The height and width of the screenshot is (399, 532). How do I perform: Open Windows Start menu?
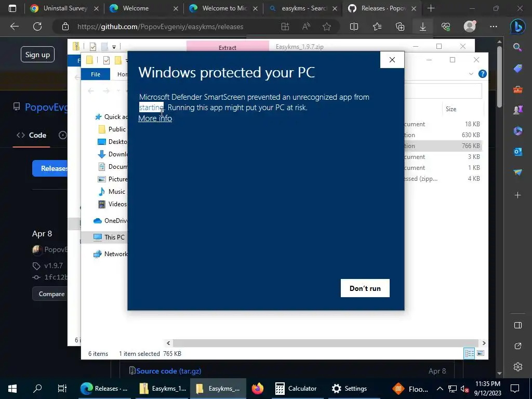[x=12, y=389]
